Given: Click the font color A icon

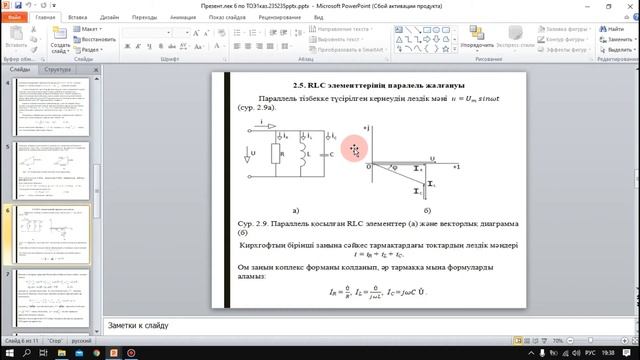Looking at the screenshot, I should coord(216,46).
